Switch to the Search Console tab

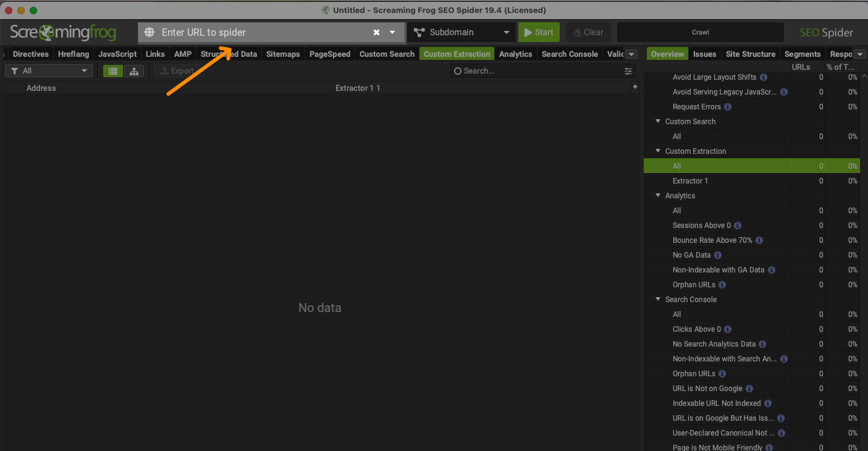(x=570, y=54)
